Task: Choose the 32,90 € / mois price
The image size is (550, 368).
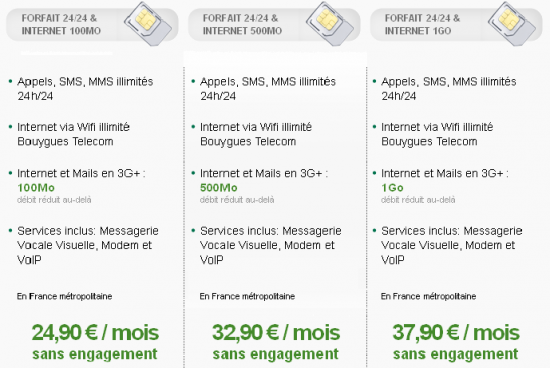Action: pyautogui.click(x=276, y=332)
